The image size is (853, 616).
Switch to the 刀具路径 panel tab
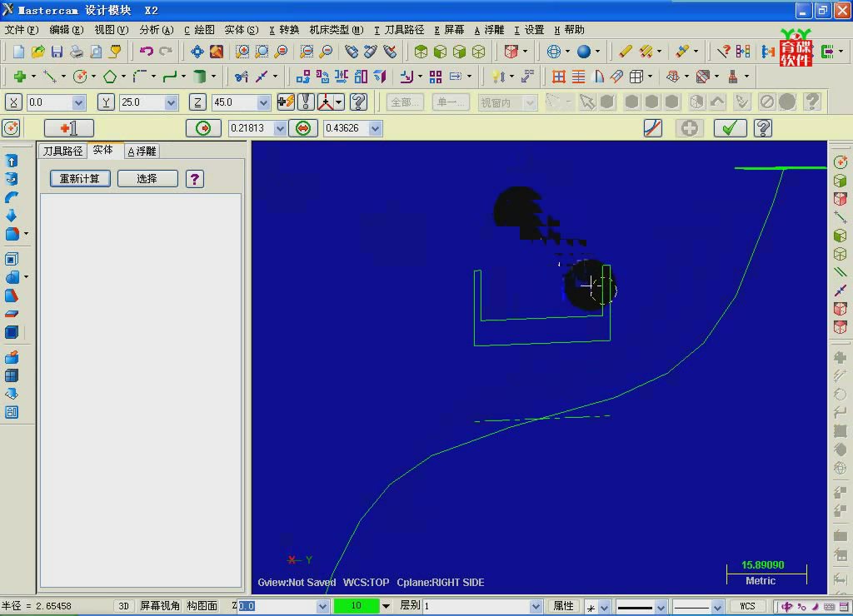pyautogui.click(x=62, y=152)
